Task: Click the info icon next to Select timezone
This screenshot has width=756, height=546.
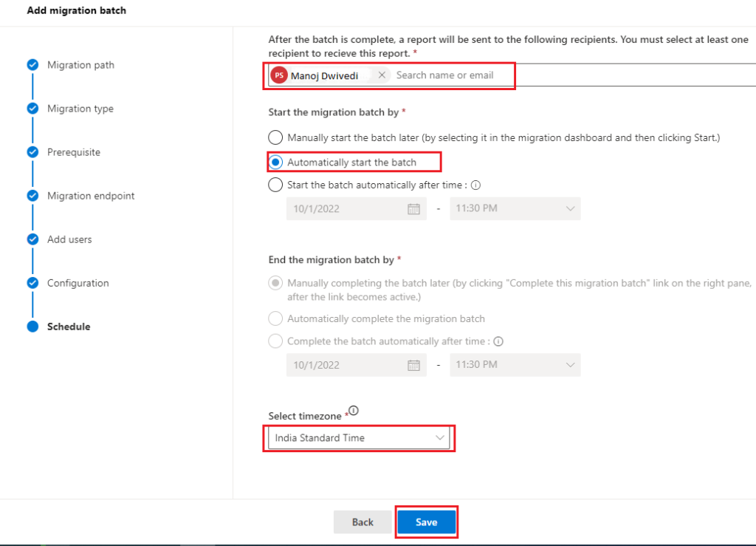Action: (x=354, y=411)
